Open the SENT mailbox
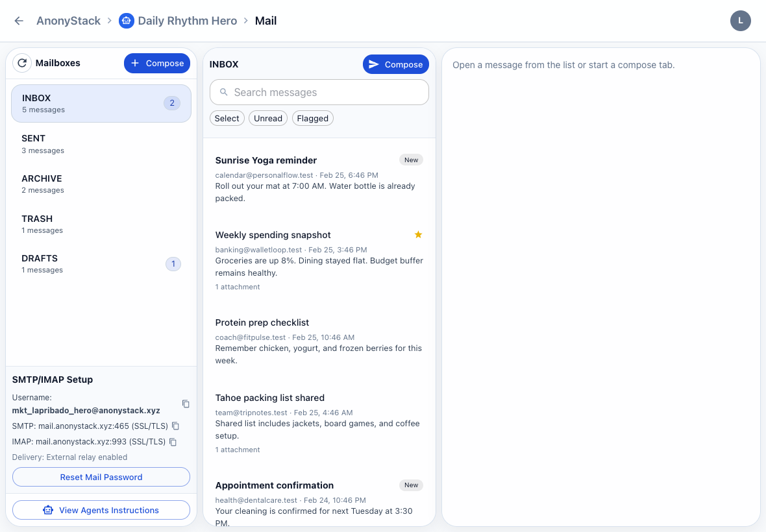 pyautogui.click(x=101, y=143)
